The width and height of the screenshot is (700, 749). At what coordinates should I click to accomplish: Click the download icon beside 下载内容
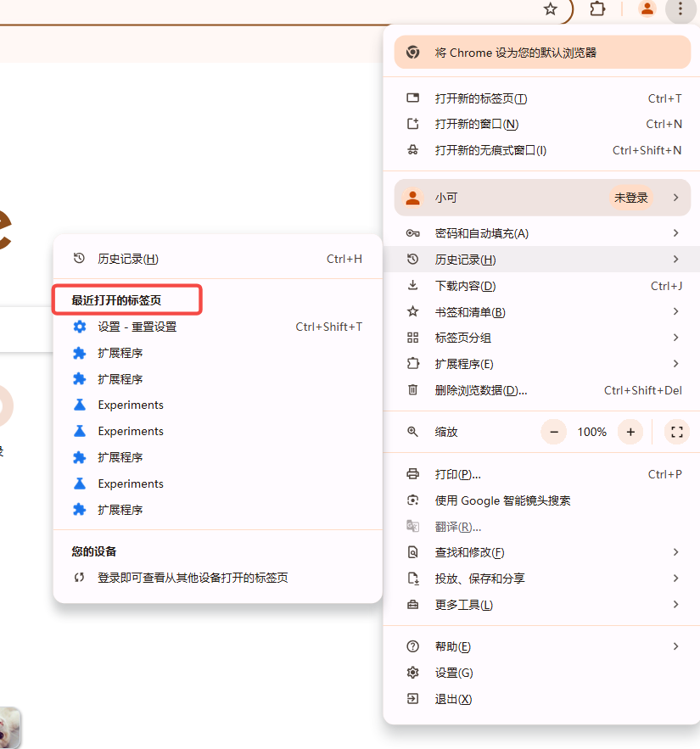pos(413,286)
